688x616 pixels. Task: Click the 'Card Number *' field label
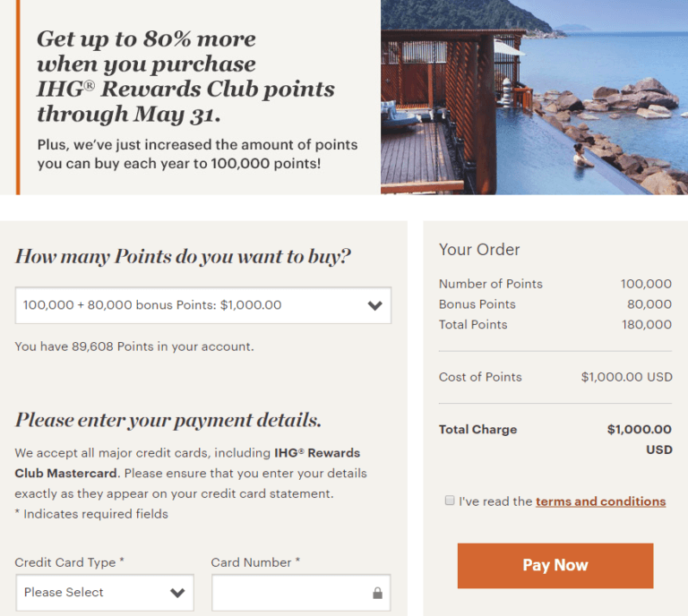tap(255, 562)
